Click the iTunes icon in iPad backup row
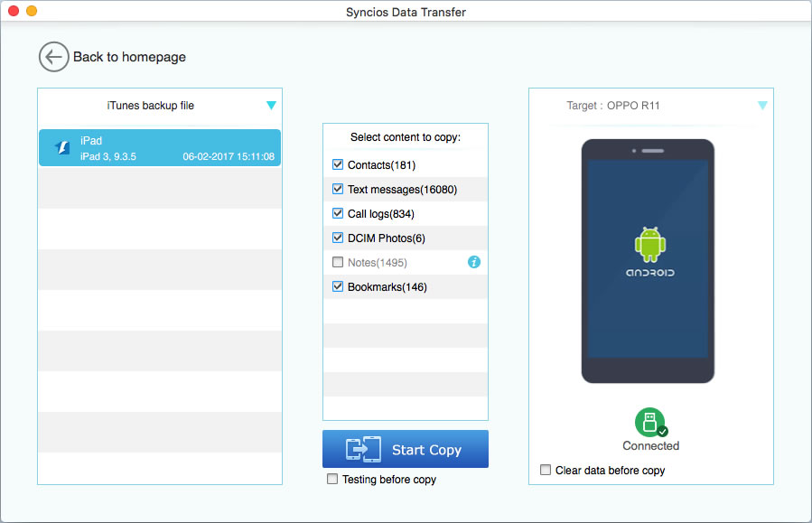Viewport: 812px width, 523px height. 62,147
